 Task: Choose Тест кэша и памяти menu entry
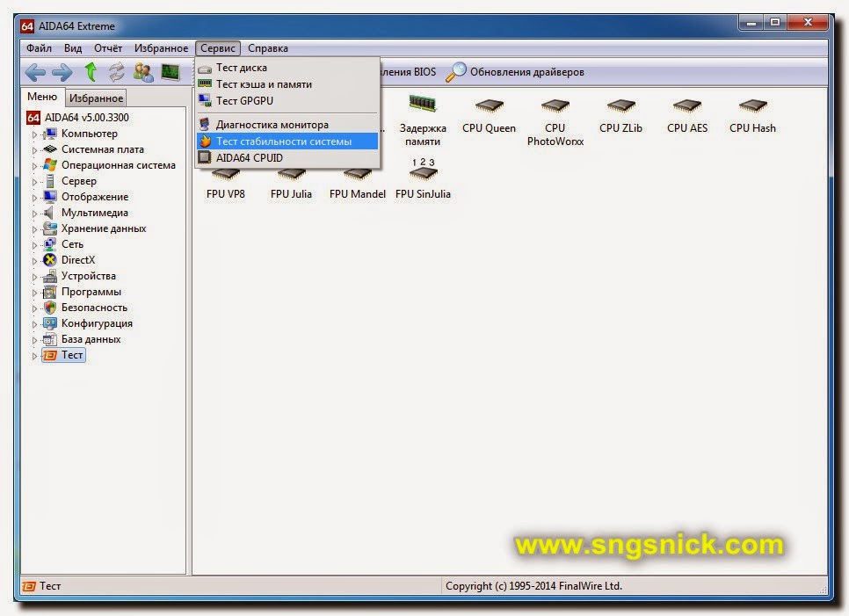[287, 83]
